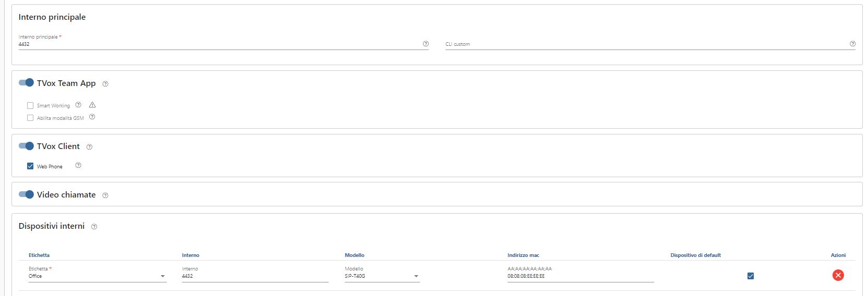Click help icon beside Web Phone
This screenshot has width=868, height=296.
(78, 166)
